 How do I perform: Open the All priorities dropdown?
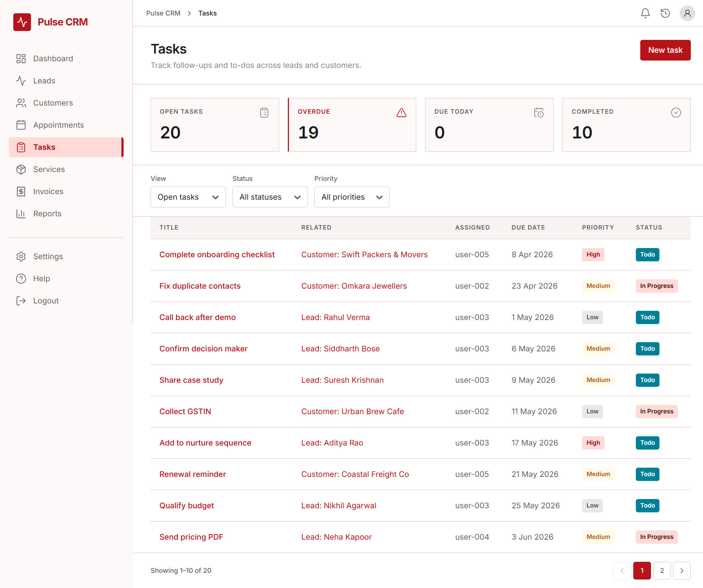pyautogui.click(x=352, y=197)
